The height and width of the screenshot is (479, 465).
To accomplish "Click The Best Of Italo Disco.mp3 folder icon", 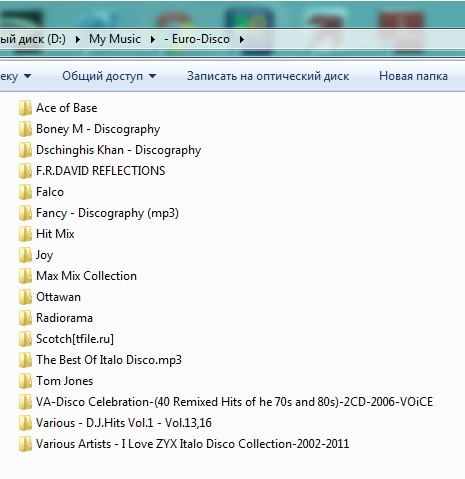I will coord(25,360).
